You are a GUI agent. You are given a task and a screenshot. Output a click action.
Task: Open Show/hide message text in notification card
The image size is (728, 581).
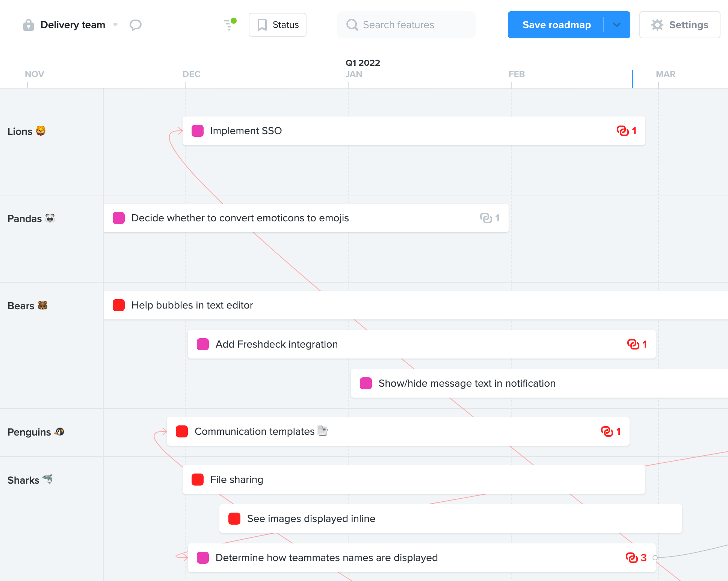click(539, 383)
